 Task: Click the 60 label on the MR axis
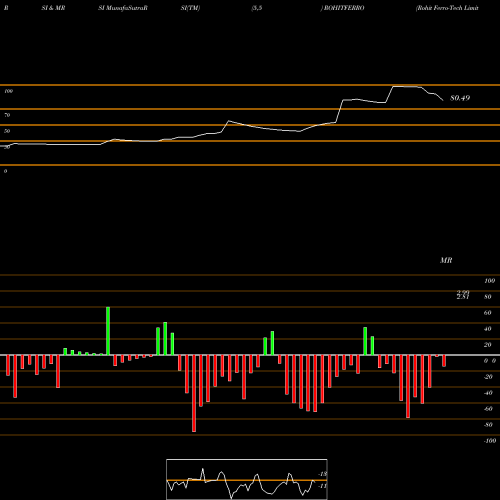[488, 313]
